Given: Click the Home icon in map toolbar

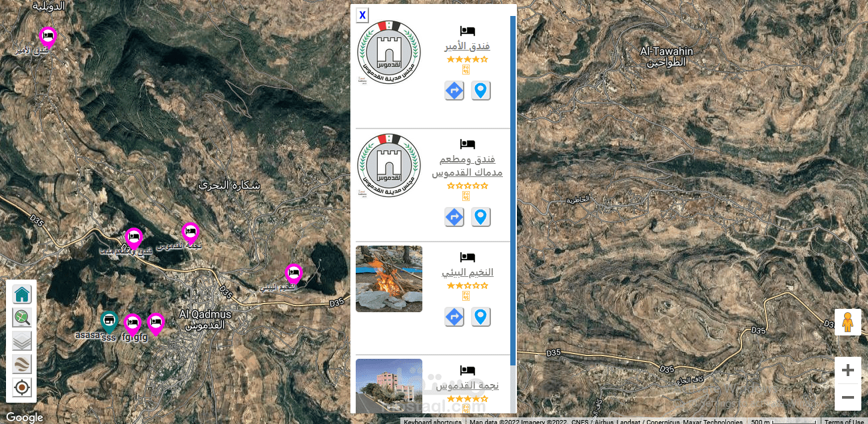Looking at the screenshot, I should tap(22, 294).
